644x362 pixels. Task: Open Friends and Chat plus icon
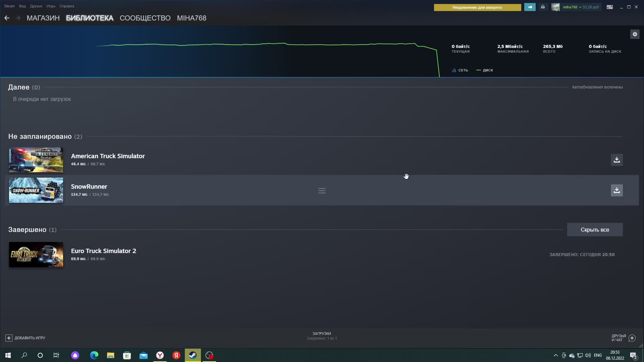pos(632,338)
